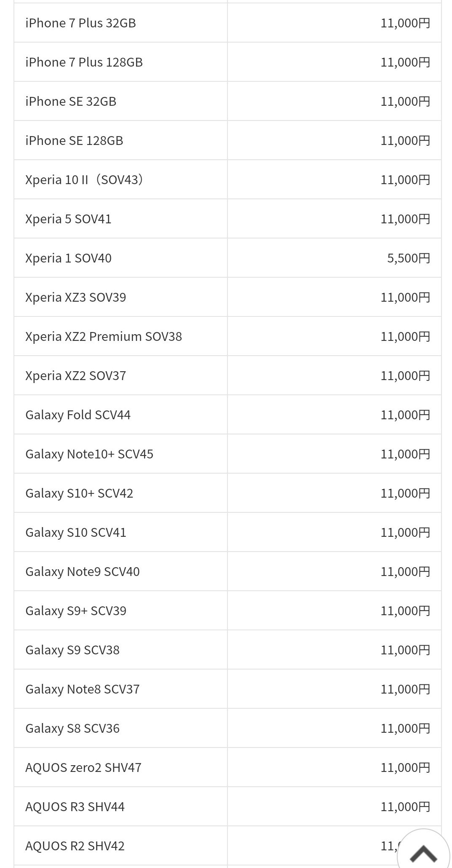This screenshot has width=452, height=868.
Task: Click the Galaxy S8 SCV36 row
Action: pyautogui.click(x=72, y=729)
